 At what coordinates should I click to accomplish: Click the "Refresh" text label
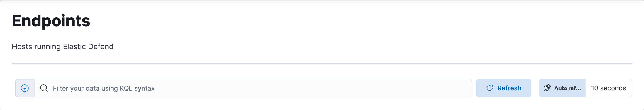click(x=509, y=88)
